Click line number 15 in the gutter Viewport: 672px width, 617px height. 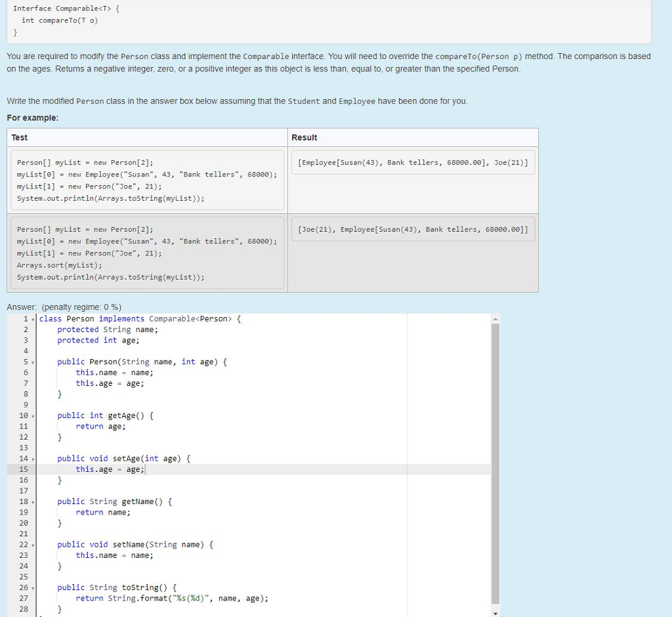(24, 469)
